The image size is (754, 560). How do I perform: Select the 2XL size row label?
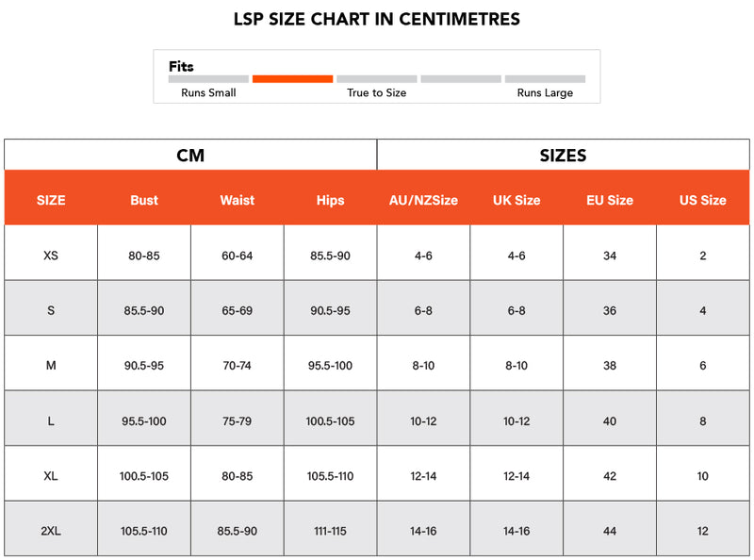pyautogui.click(x=51, y=531)
